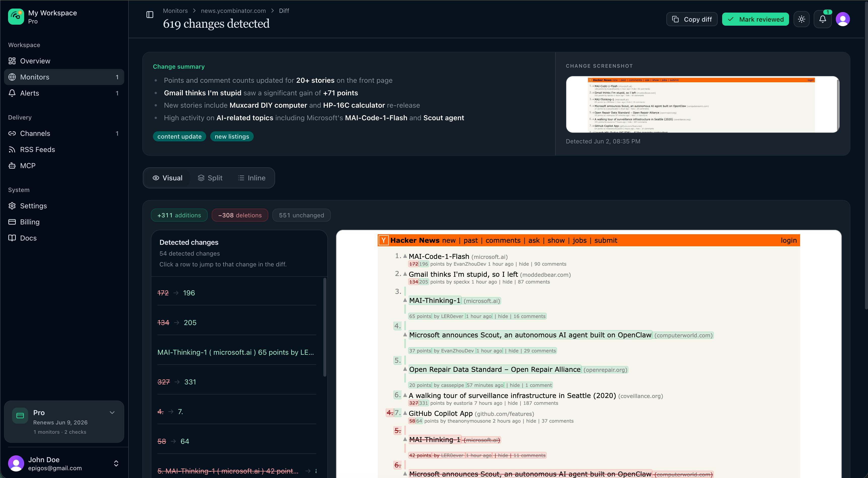
Task: Open Channels in the sidebar
Action: (x=64, y=134)
